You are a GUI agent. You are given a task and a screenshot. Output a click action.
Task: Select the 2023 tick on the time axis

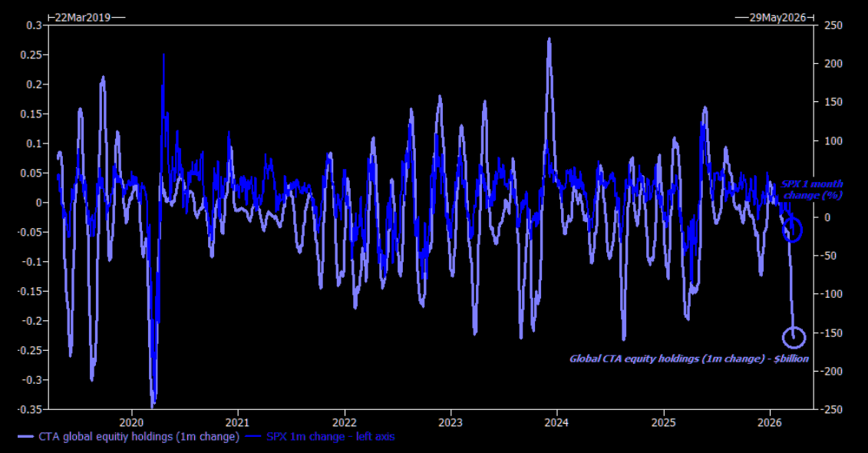(x=451, y=422)
